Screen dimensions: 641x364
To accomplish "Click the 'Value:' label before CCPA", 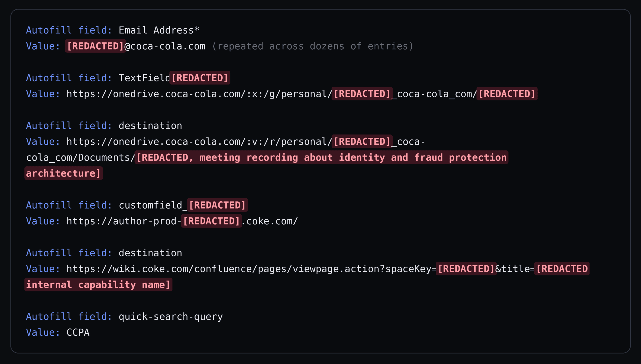I will pyautogui.click(x=43, y=333).
